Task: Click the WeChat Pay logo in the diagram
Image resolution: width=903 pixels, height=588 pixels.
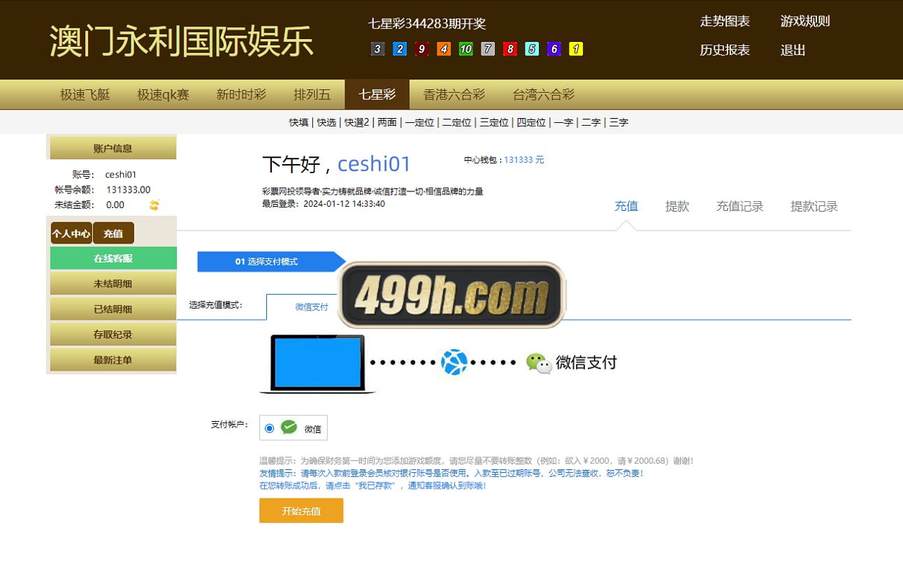Action: pos(572,362)
